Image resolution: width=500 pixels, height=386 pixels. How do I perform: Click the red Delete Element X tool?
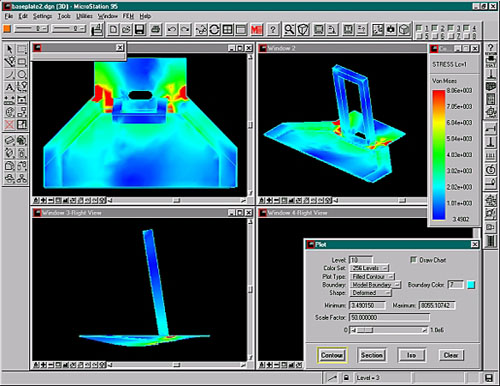pos(10,125)
